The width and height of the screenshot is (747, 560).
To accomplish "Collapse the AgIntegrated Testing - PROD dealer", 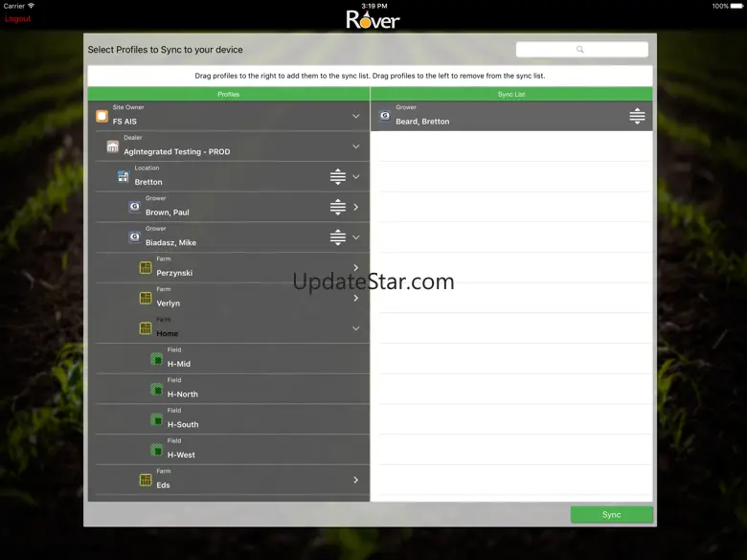I will pos(356,146).
